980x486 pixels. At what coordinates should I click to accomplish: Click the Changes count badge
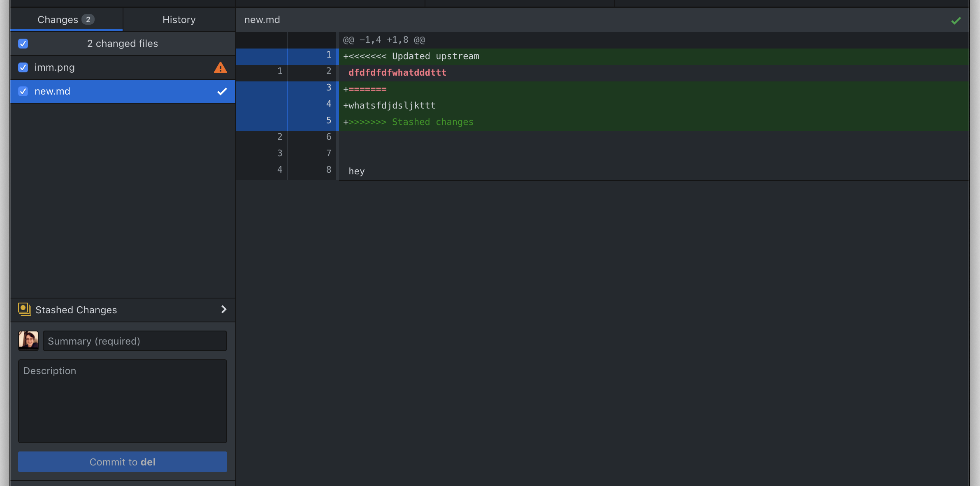[x=88, y=19]
